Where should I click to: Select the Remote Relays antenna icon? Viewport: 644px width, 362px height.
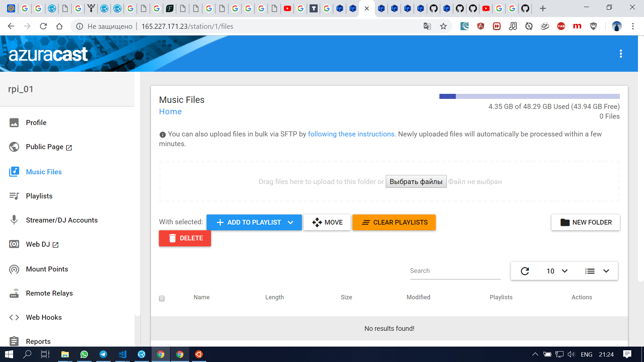coord(14,293)
